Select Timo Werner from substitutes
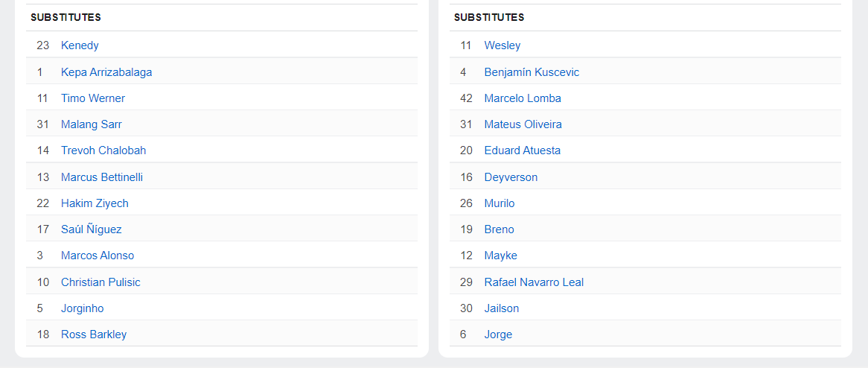This screenshot has width=868, height=368. click(93, 98)
